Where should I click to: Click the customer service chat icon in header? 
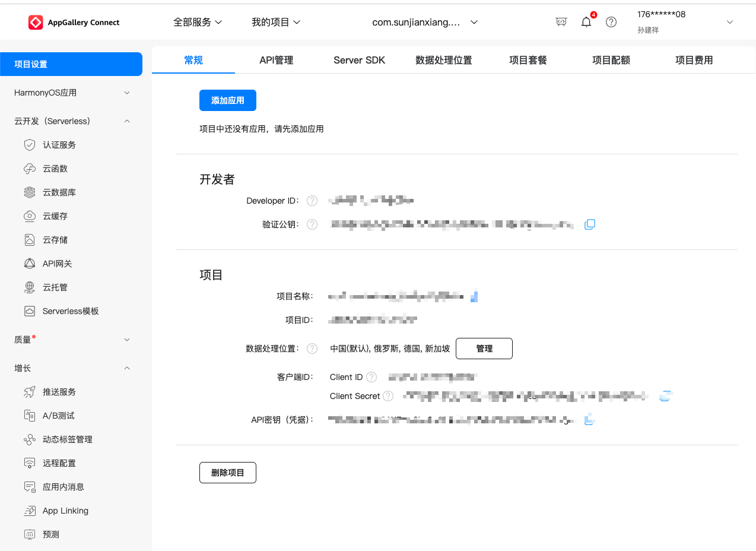pyautogui.click(x=561, y=23)
